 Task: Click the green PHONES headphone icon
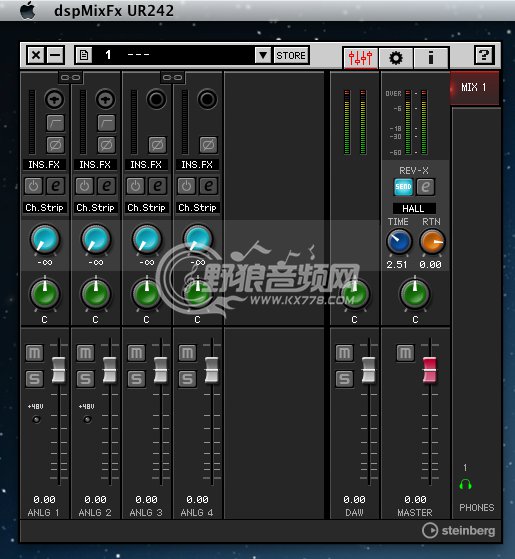point(465,485)
